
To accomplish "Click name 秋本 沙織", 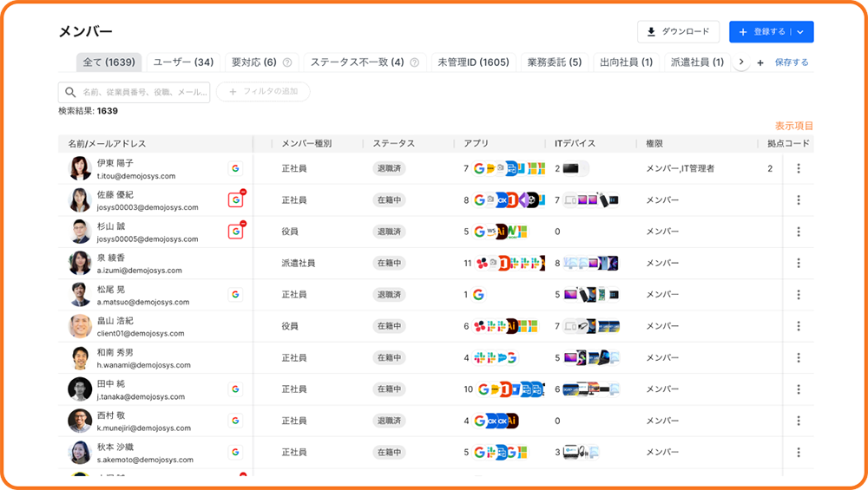I will [115, 447].
